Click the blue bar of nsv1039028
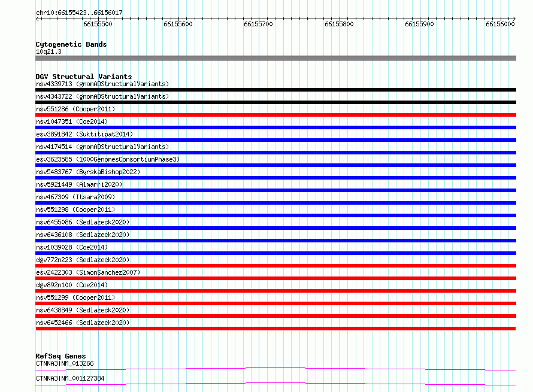The width and height of the screenshot is (533, 392). point(275,253)
